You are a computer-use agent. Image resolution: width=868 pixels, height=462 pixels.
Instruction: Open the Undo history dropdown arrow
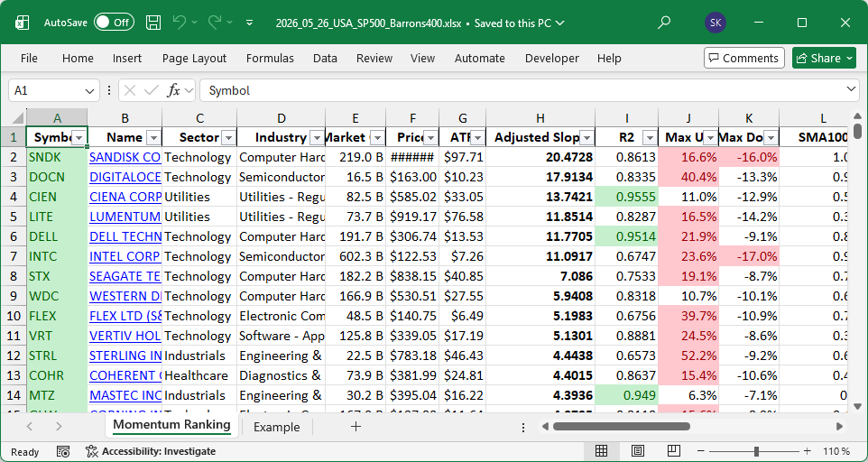[x=194, y=23]
